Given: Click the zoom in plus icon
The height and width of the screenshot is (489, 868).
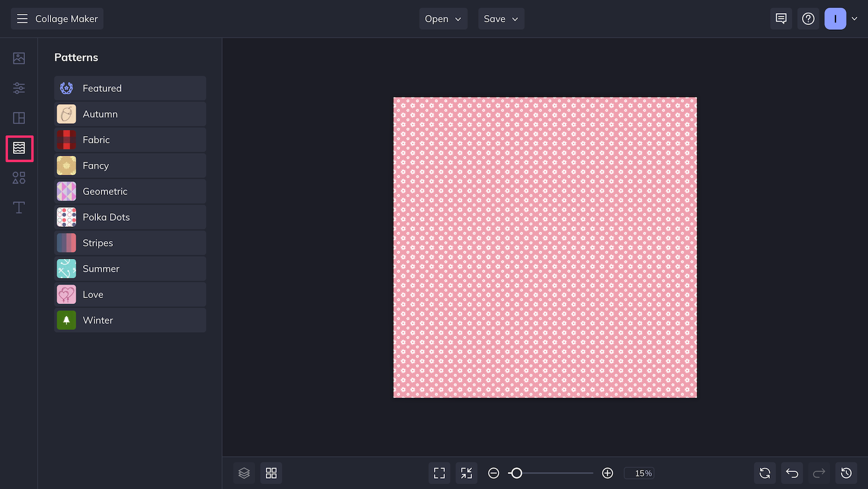Looking at the screenshot, I should pyautogui.click(x=608, y=473).
